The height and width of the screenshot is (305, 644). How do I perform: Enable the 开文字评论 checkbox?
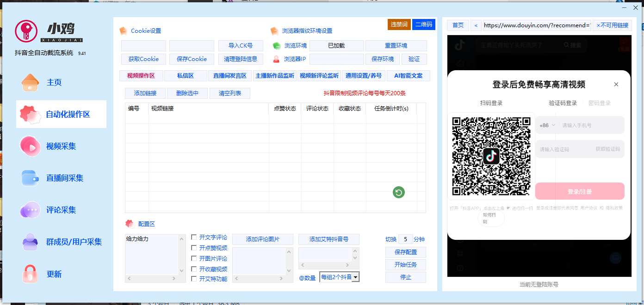(x=194, y=237)
